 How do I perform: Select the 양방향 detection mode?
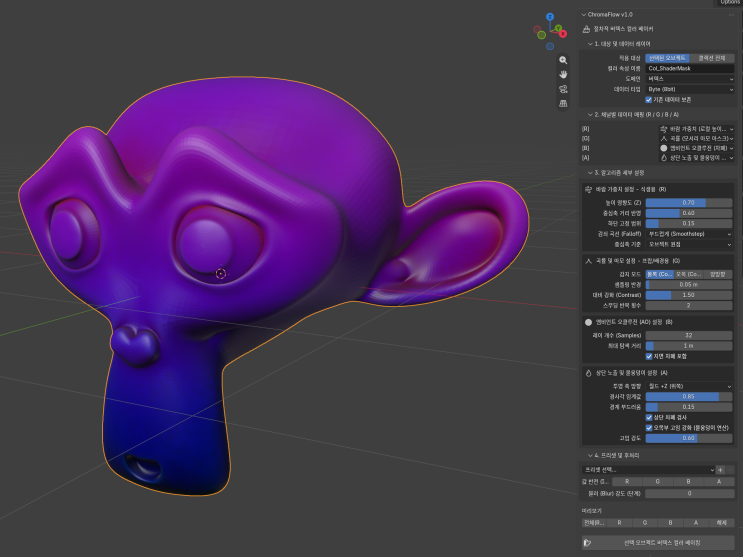pyautogui.click(x=718, y=274)
